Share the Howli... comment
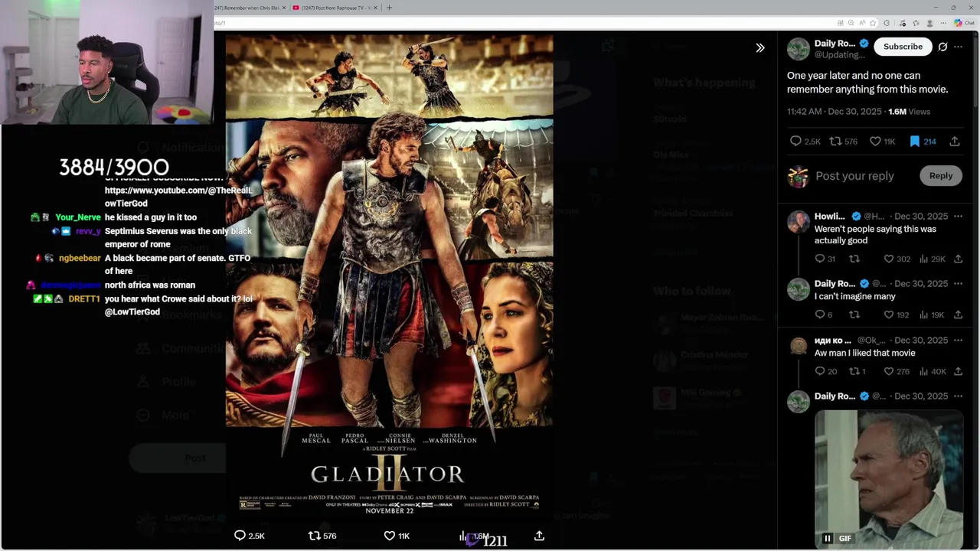The image size is (980, 551). click(x=958, y=259)
